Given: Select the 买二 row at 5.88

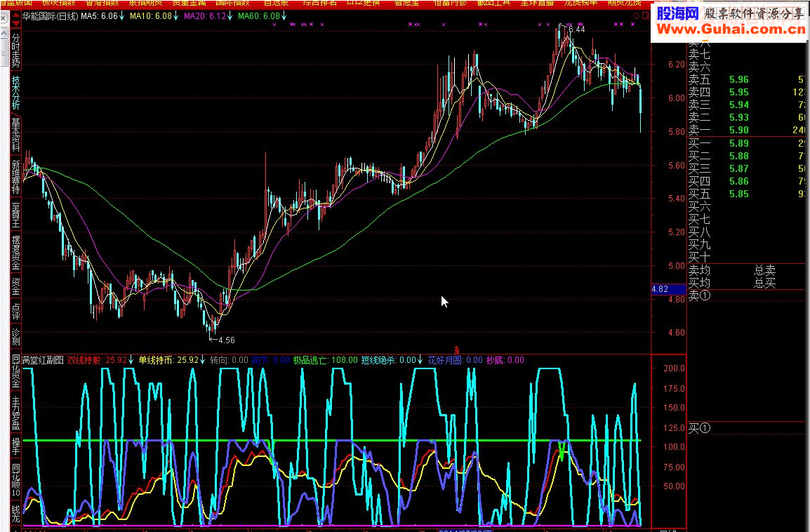Looking at the screenshot, I should point(746,156).
